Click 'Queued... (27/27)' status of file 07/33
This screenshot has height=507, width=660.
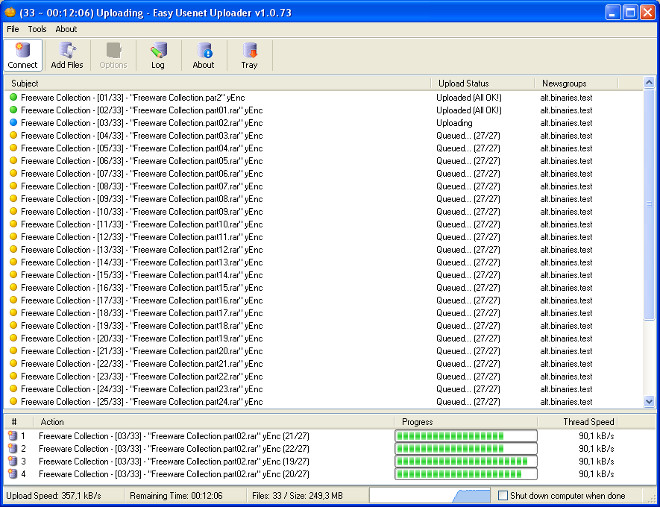pyautogui.click(x=468, y=173)
